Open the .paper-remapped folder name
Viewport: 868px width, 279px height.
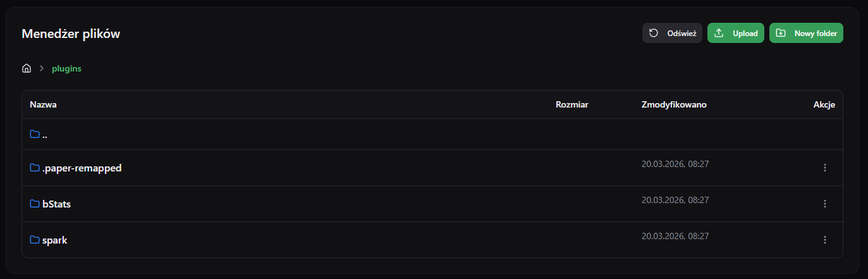click(82, 168)
